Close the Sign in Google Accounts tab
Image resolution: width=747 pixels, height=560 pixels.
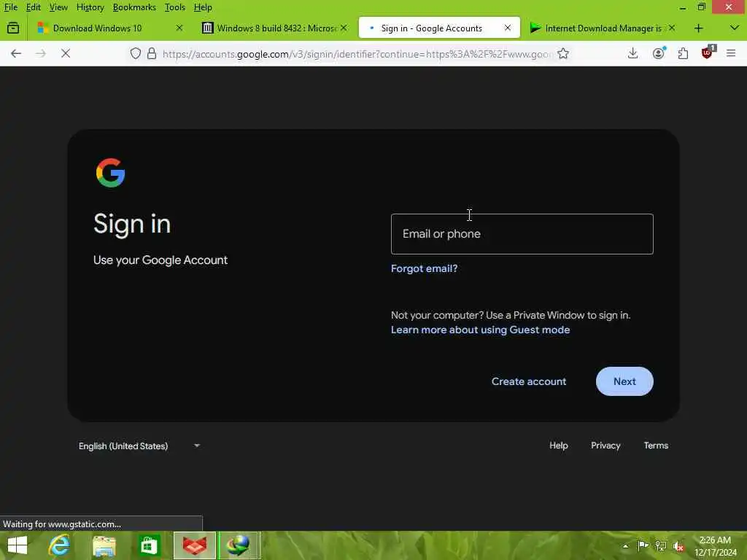[x=508, y=28]
